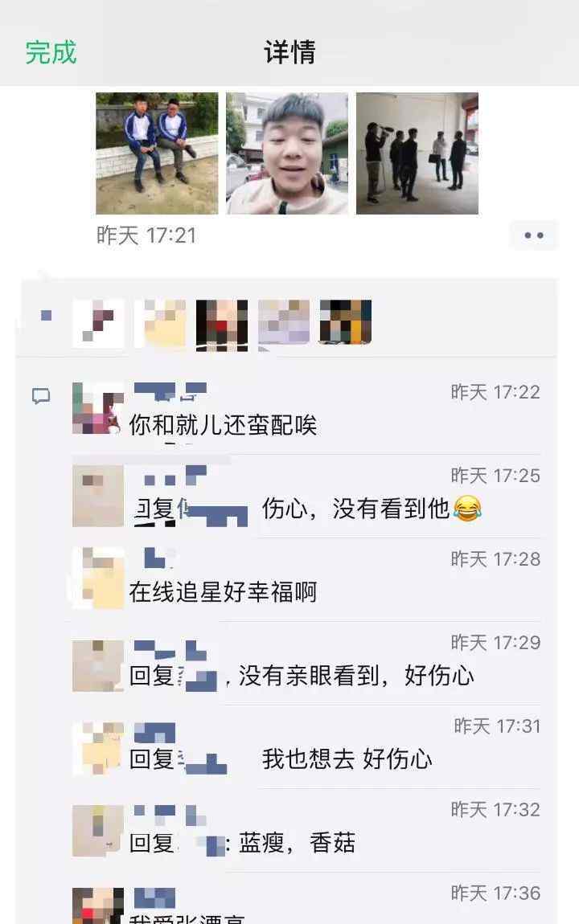The height and width of the screenshot is (924, 579).
Task: Select comment 在线追星好幸福啊
Action: pyautogui.click(x=223, y=592)
